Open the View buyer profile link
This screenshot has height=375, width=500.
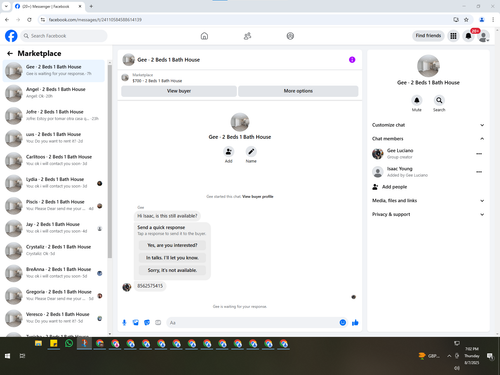(x=258, y=197)
